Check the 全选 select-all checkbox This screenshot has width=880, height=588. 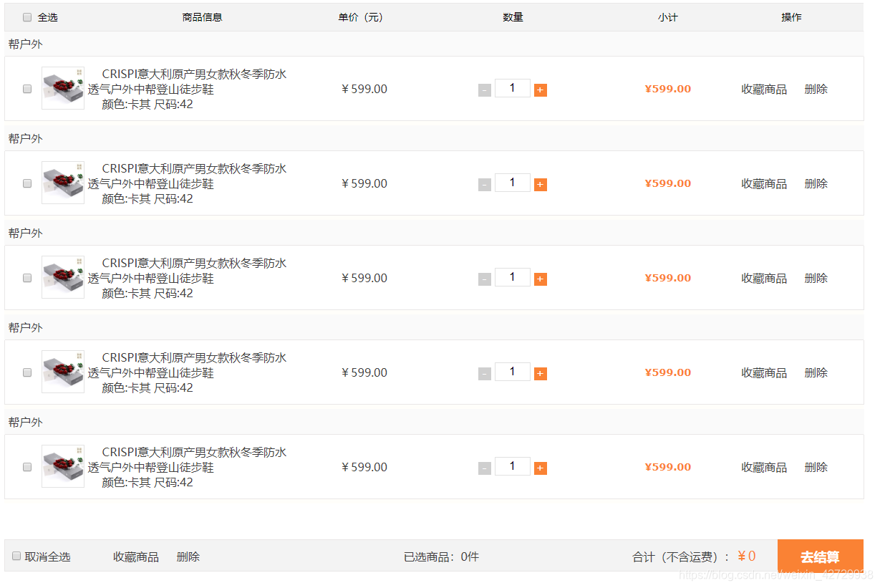tap(26, 16)
